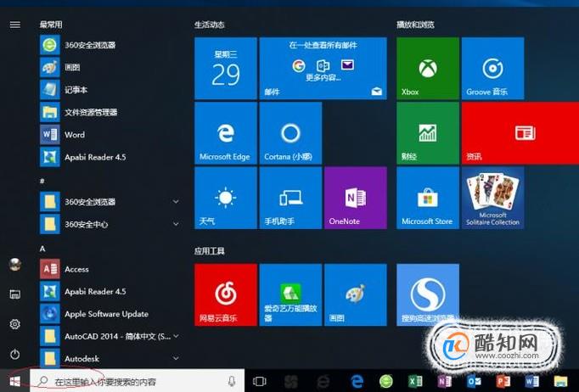The height and width of the screenshot is (392, 579).
Task: Click the 最常用 section heading
Action: click(51, 25)
